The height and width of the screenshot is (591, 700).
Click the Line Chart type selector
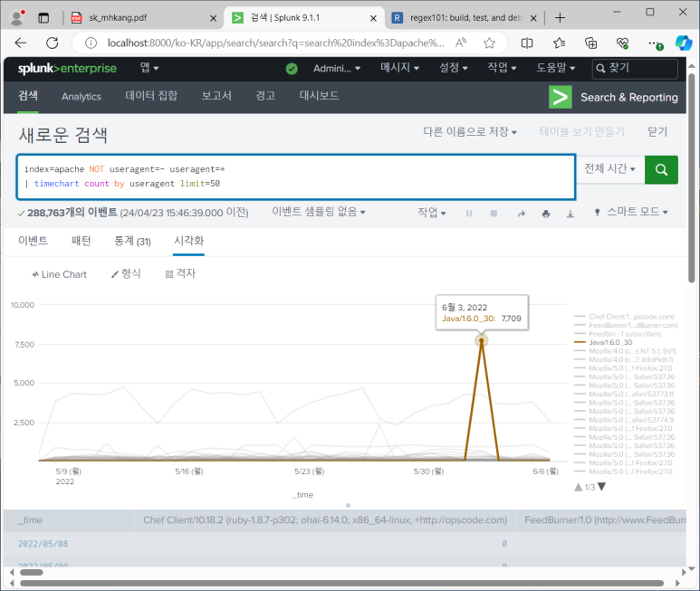pos(59,274)
